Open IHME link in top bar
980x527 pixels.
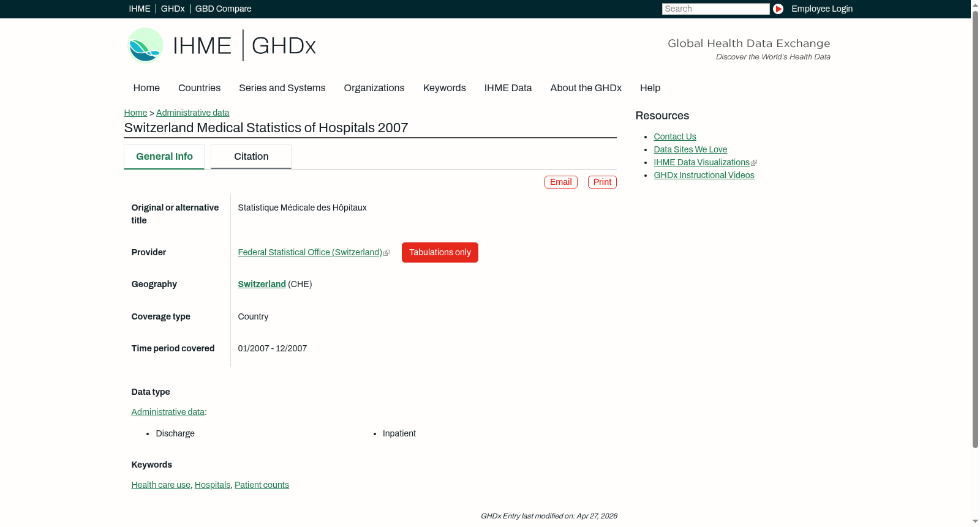140,9
